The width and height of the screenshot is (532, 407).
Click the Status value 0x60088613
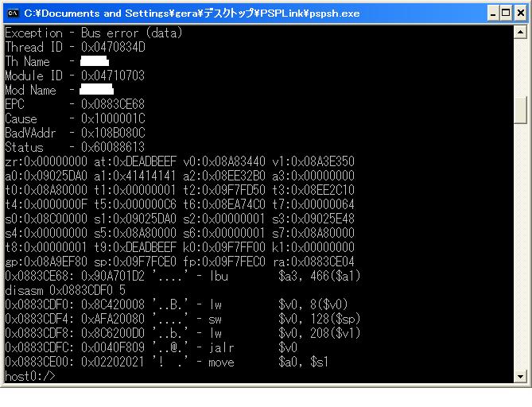tap(114, 147)
